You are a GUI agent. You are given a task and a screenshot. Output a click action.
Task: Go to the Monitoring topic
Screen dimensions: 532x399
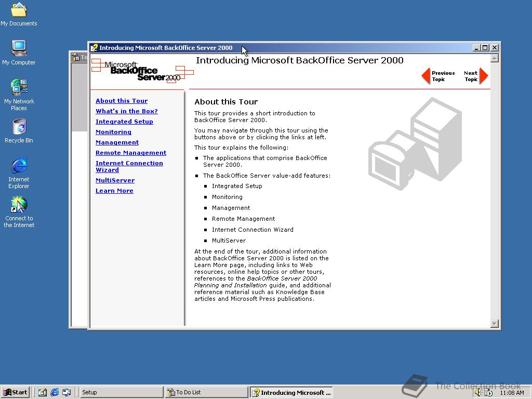pos(113,132)
